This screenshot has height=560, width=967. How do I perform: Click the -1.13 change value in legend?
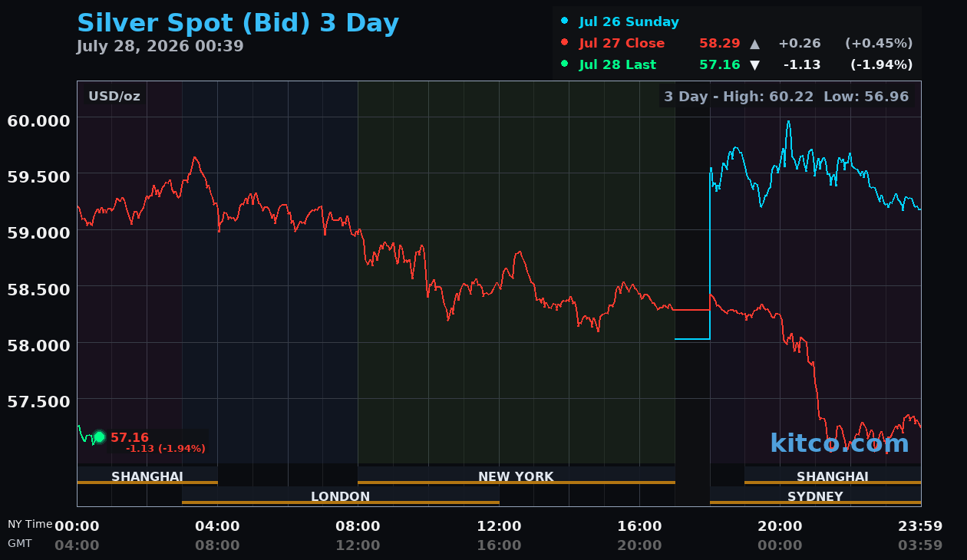(x=802, y=64)
